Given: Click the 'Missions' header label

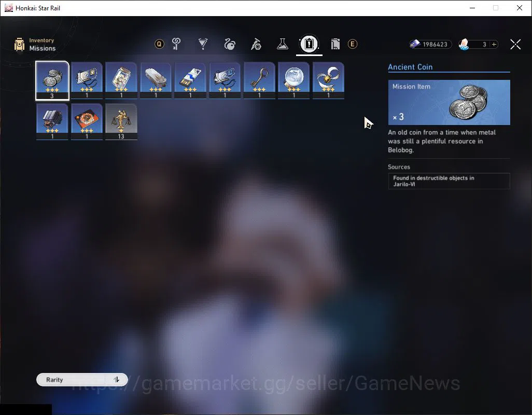Looking at the screenshot, I should (x=43, y=48).
